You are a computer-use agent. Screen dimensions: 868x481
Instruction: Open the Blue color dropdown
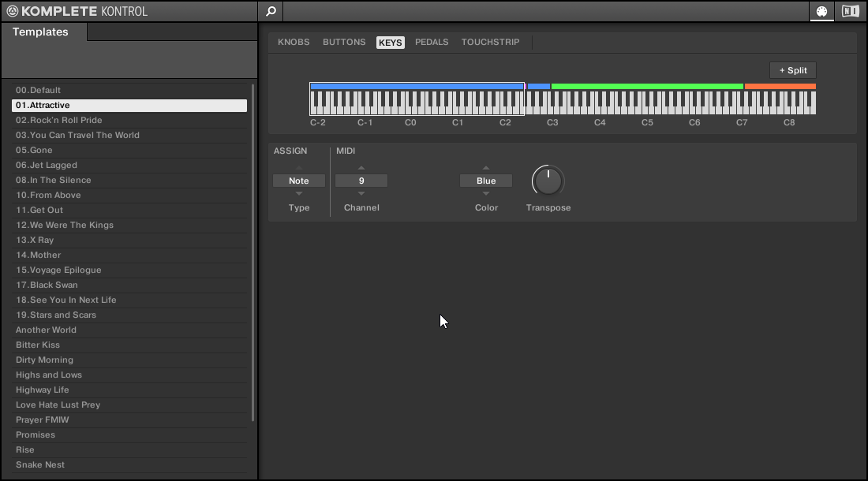(x=486, y=181)
